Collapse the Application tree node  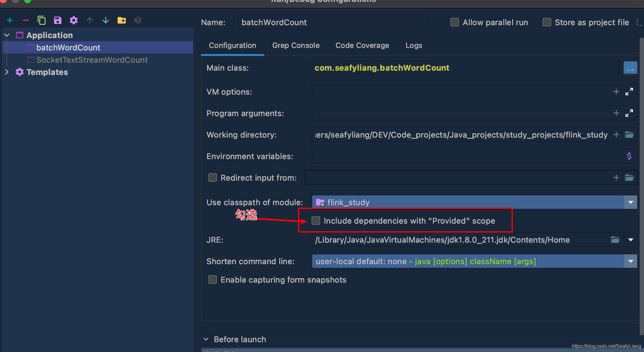[7, 35]
